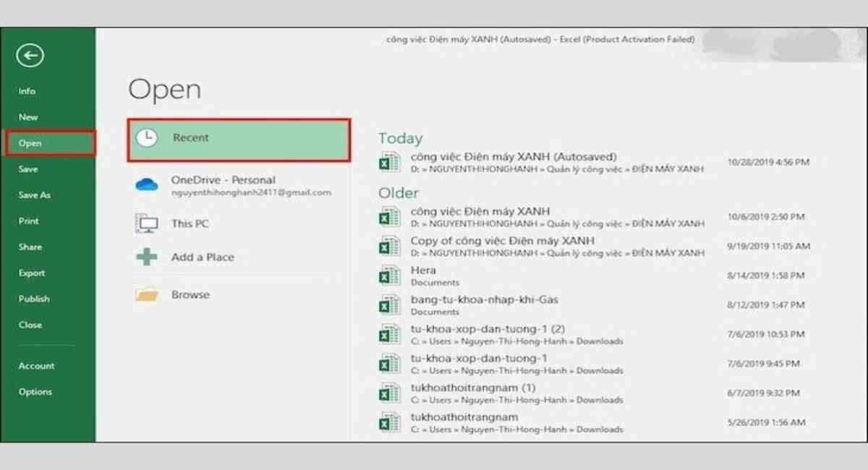Click Excel icon for Copy of công việc file
868x470 pixels.
(390, 246)
